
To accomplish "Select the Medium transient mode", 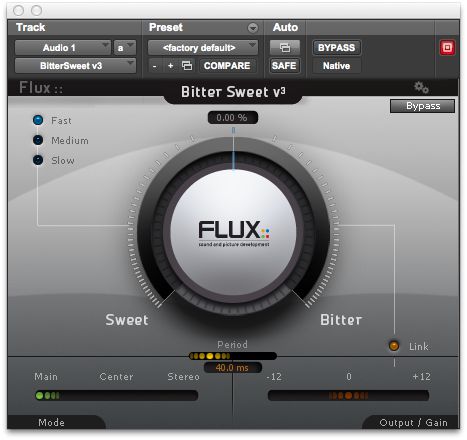I will click(38, 140).
